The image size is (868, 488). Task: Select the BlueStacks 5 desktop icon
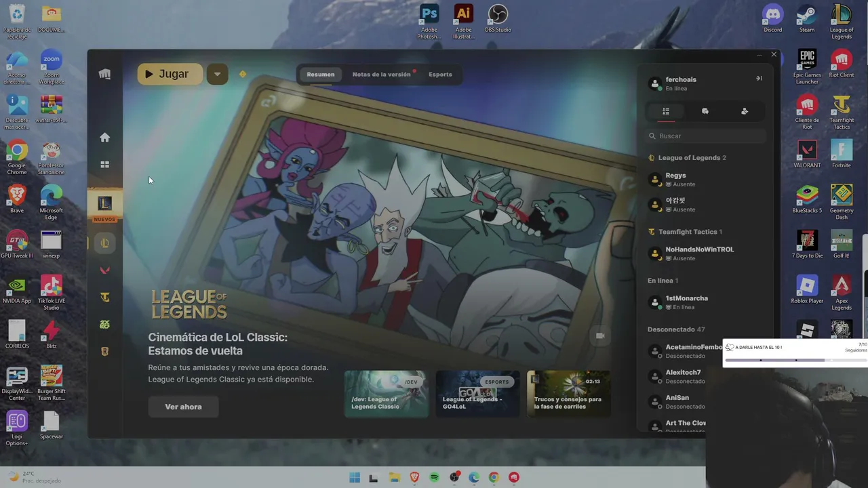(x=807, y=199)
